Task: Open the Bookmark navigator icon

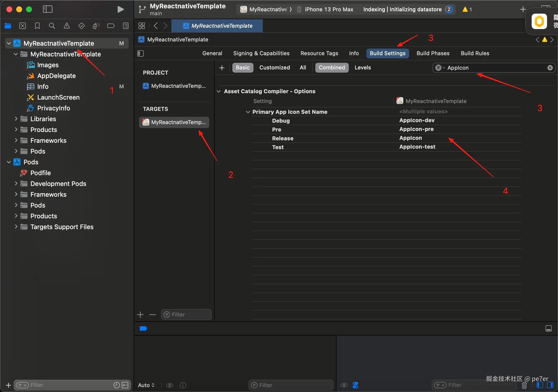Action: tap(37, 26)
